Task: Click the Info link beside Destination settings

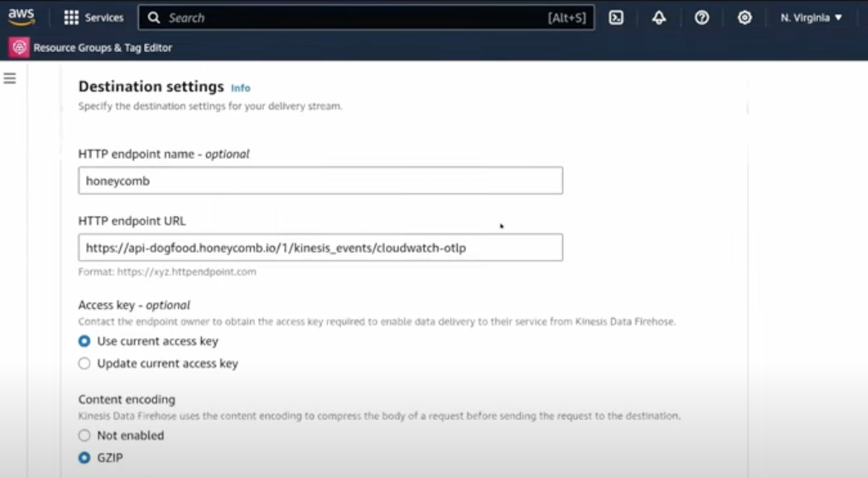Action: coord(240,88)
